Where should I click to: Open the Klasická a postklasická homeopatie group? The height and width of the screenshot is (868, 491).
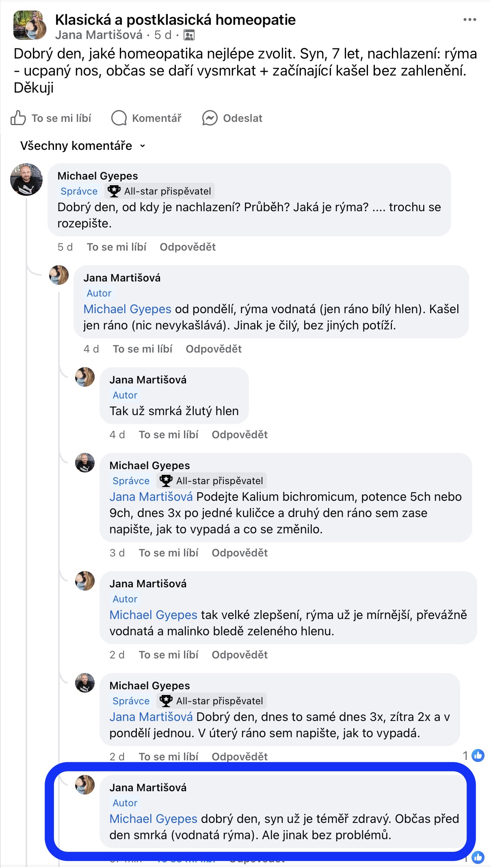click(175, 19)
